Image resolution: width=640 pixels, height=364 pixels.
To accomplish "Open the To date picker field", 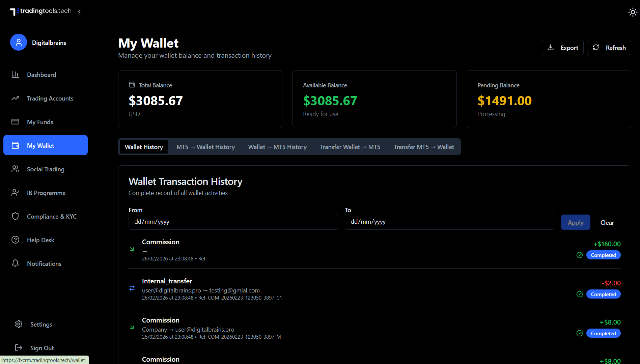I will click(449, 222).
